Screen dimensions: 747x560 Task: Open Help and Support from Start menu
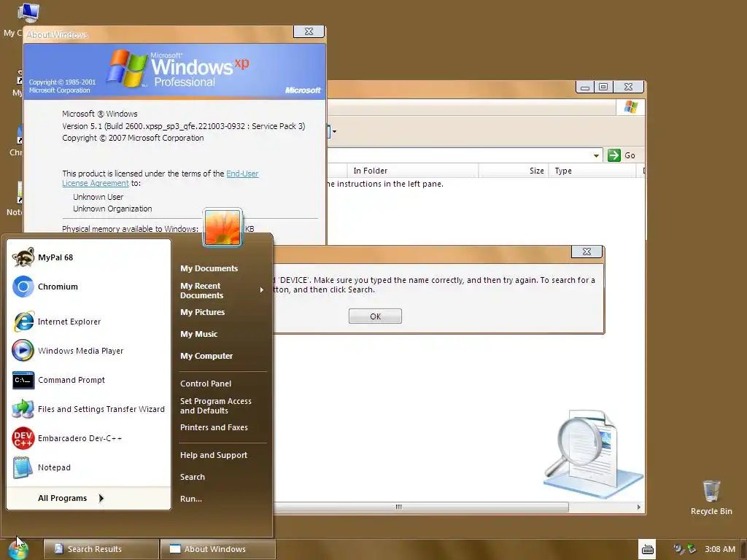214,455
